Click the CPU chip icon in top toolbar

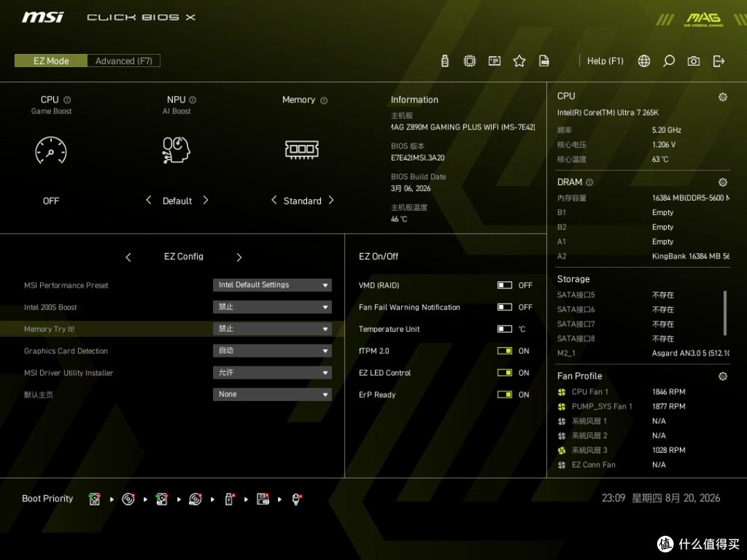470,61
